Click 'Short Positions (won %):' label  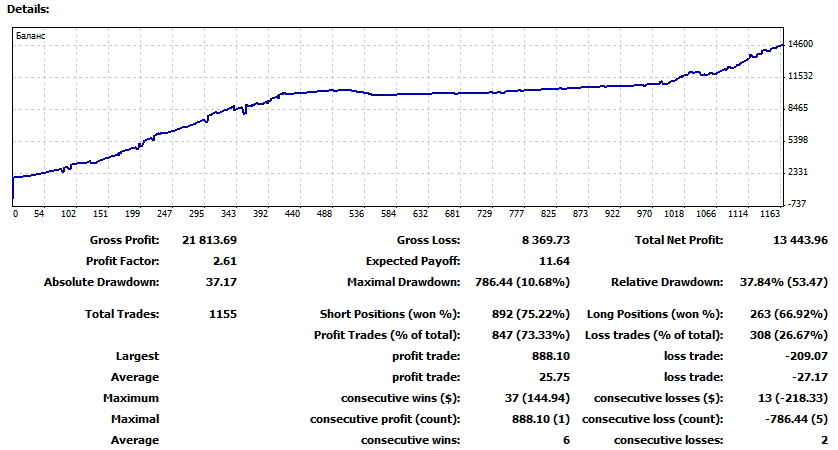tap(390, 314)
